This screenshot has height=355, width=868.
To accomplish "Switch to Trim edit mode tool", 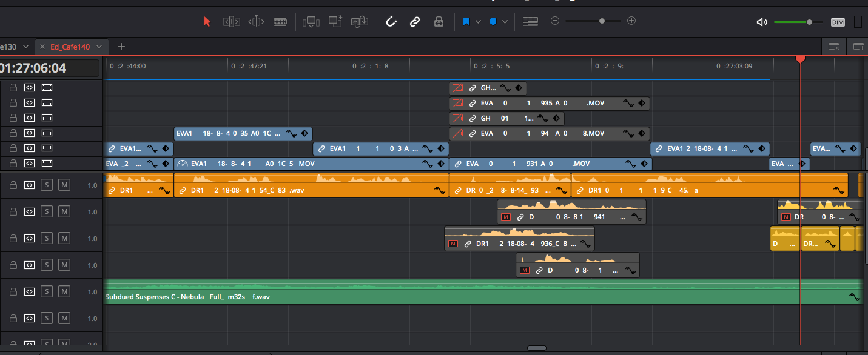I will pyautogui.click(x=231, y=22).
